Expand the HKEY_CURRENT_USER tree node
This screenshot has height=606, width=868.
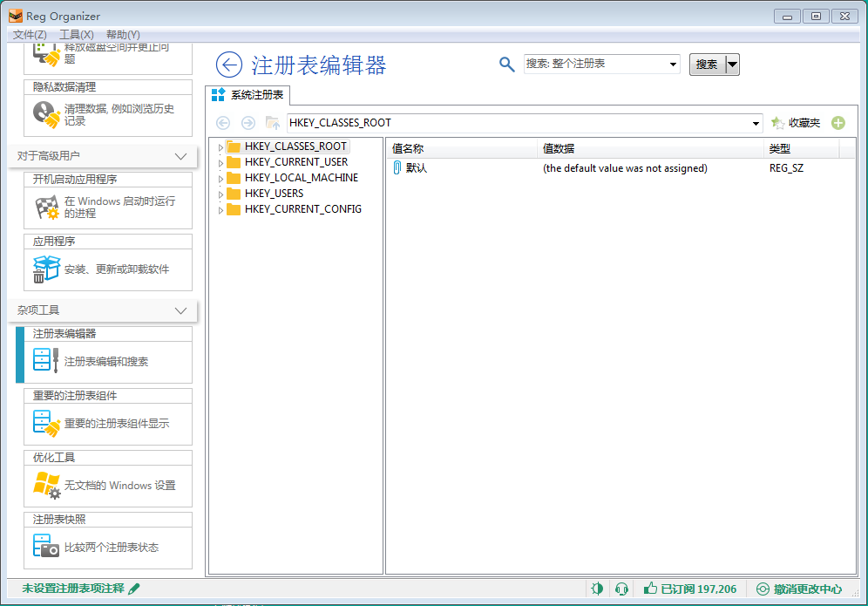[x=220, y=162]
